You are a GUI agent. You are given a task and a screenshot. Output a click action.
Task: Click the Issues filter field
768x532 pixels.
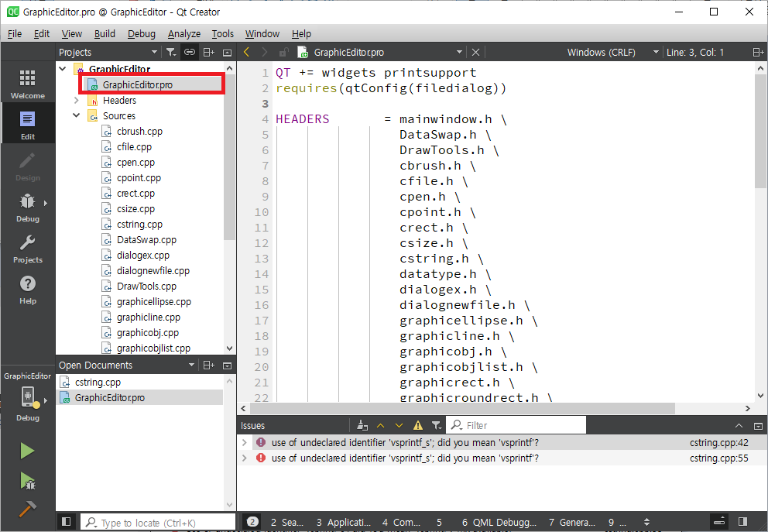click(x=517, y=425)
